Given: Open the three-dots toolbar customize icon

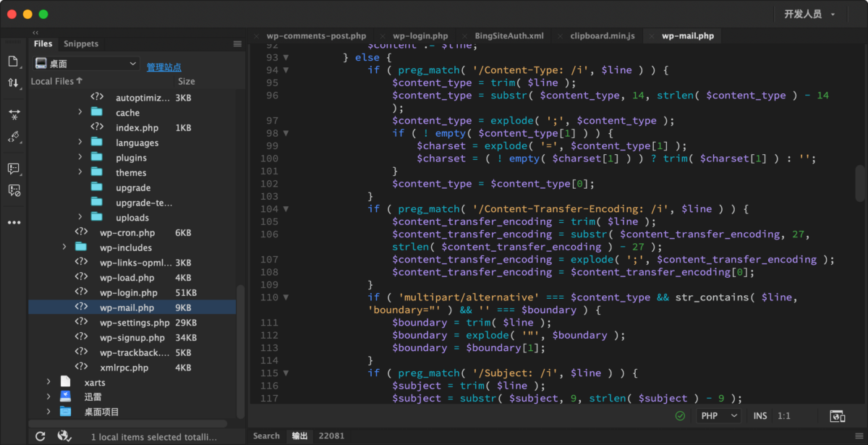Looking at the screenshot, I should coord(14,223).
